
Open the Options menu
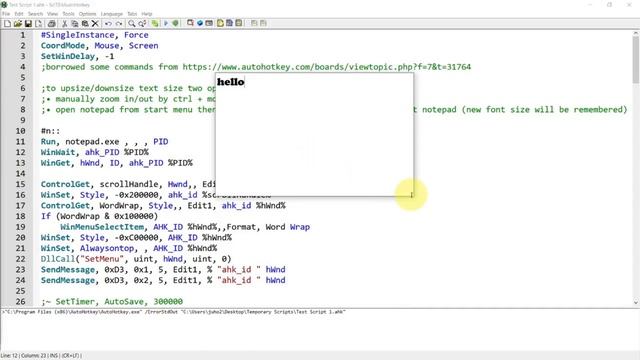[87, 14]
